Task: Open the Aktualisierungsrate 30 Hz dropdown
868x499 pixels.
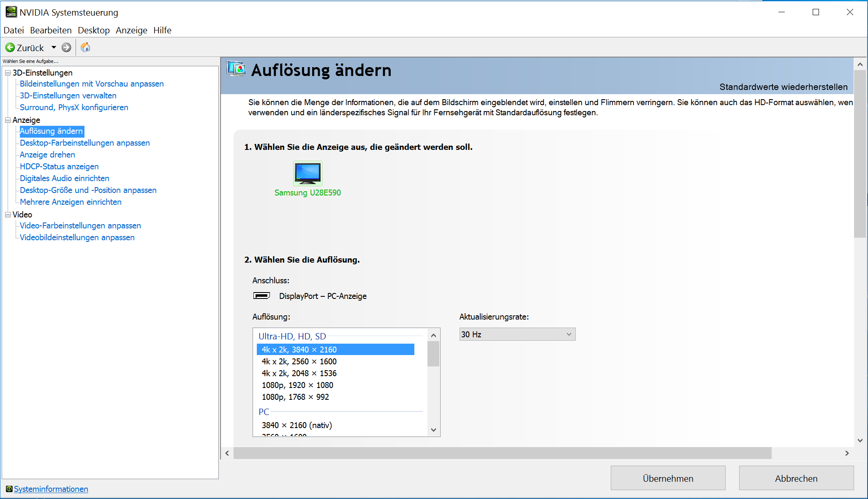Action: coord(517,334)
